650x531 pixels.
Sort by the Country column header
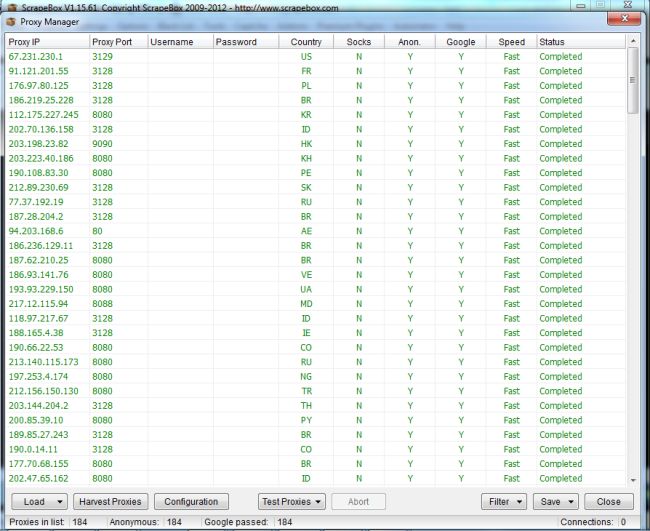(306, 42)
